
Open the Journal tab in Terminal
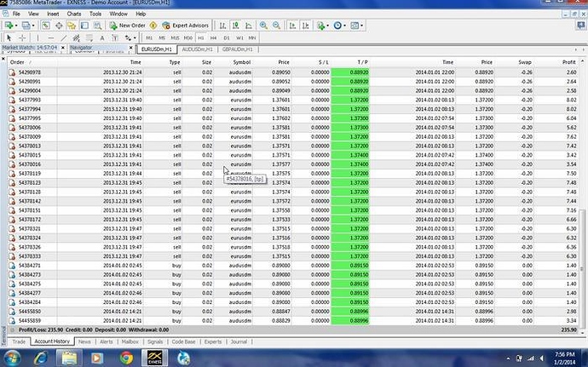coord(239,342)
